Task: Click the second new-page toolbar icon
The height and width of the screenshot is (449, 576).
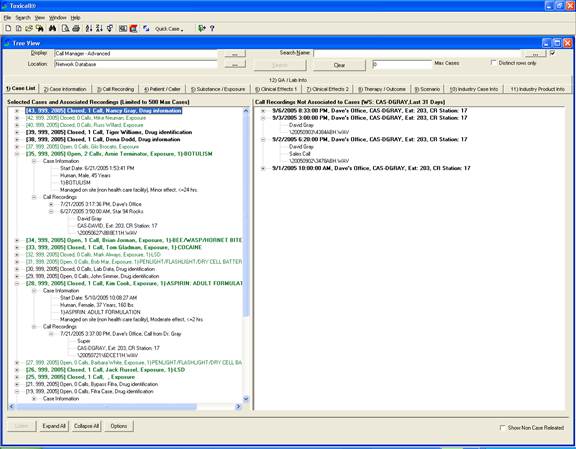Action: [18, 28]
